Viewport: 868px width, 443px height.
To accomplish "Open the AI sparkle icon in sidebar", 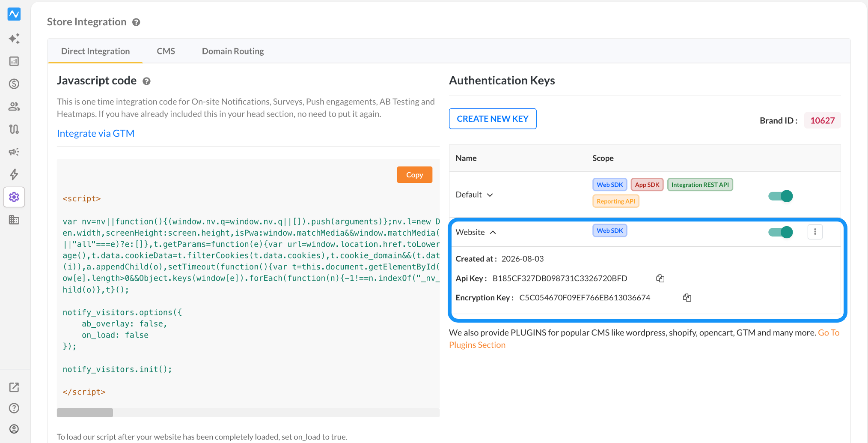I will [14, 39].
